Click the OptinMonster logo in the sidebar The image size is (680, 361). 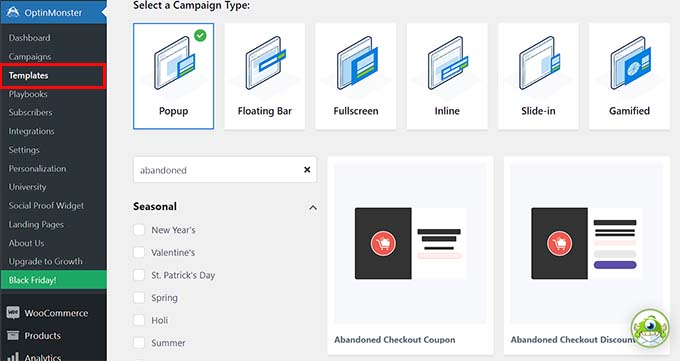pyautogui.click(x=13, y=12)
